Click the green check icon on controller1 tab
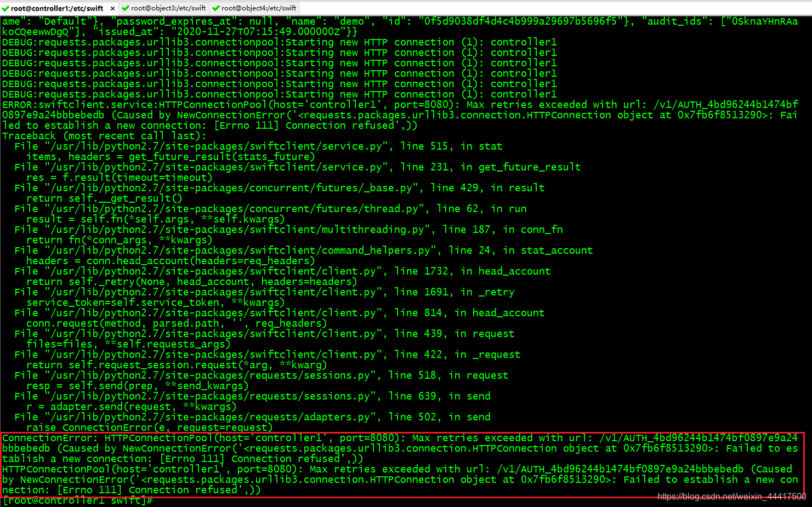Viewport: 812px width, 507px height. click(5, 8)
